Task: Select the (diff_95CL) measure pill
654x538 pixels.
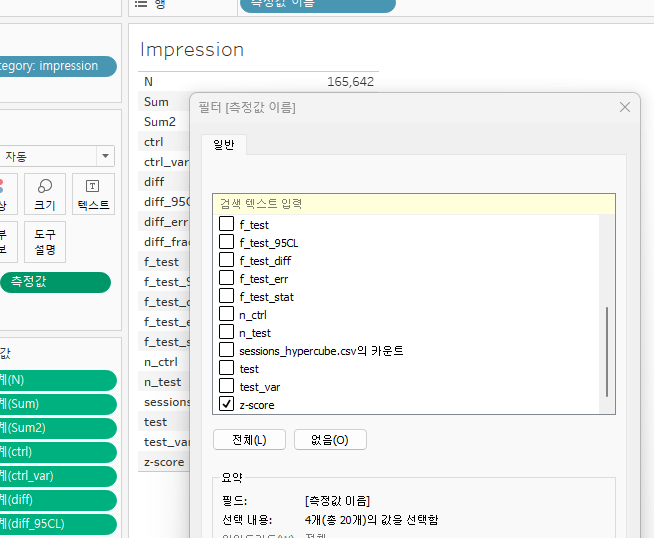Action: (x=58, y=524)
